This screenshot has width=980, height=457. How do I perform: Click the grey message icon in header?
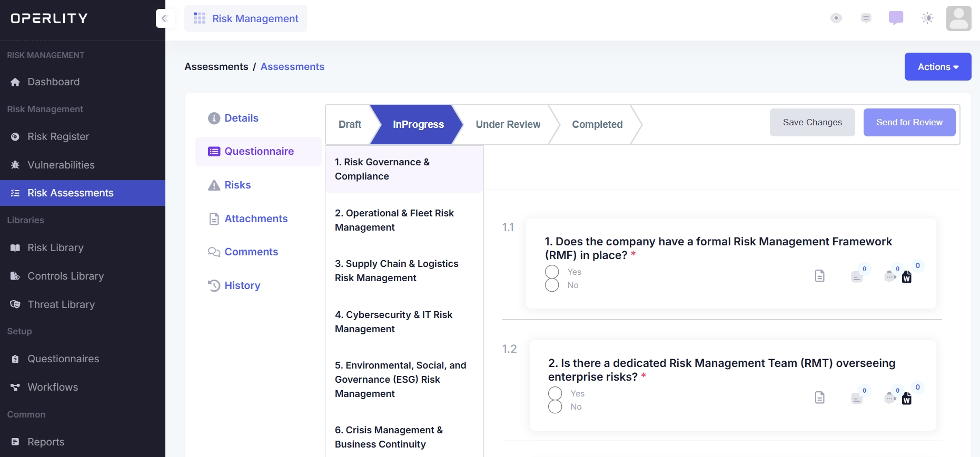click(866, 18)
